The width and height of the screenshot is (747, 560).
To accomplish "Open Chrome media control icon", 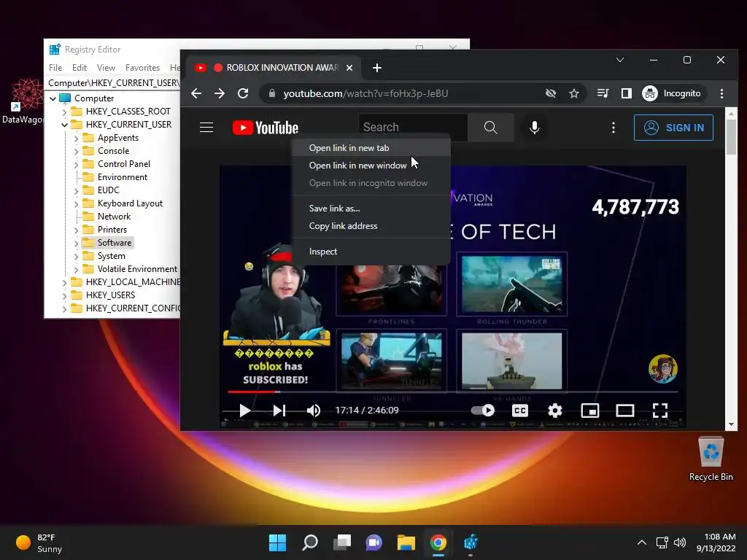I will click(603, 93).
